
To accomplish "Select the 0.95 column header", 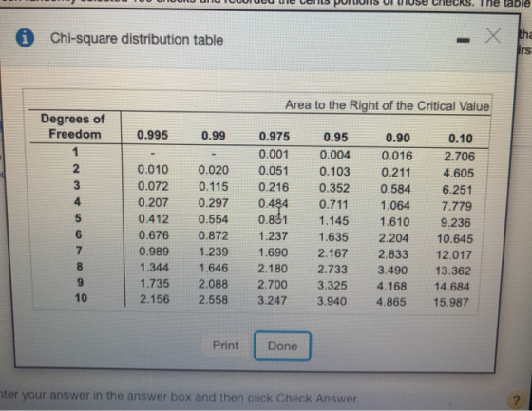I will (x=335, y=137).
